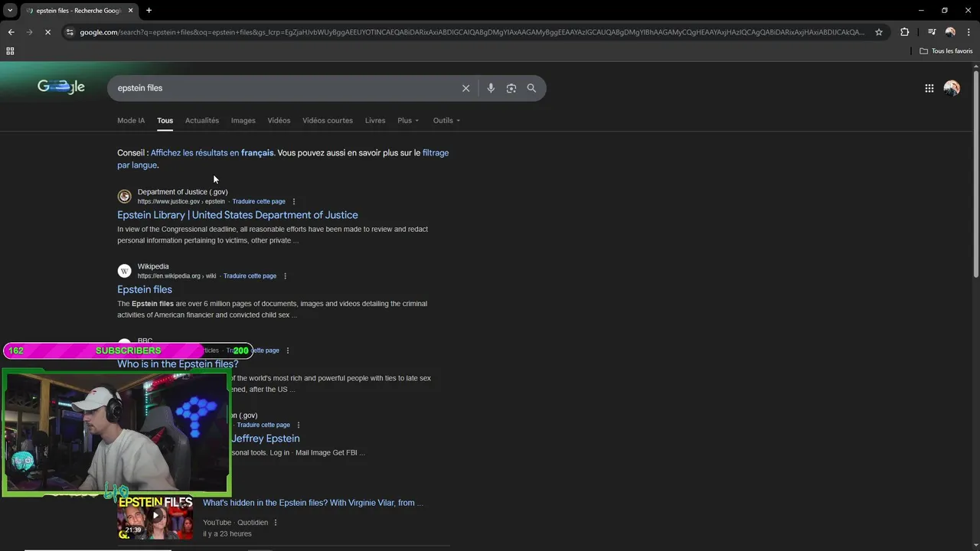Screen dimensions: 980x551
Task: Click in the epstein files search field
Action: pos(287,88)
